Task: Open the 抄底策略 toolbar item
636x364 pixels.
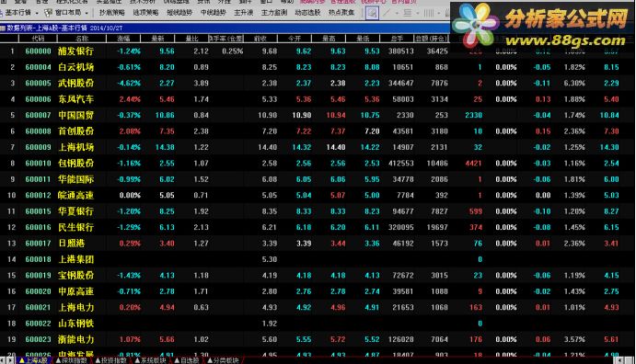Action: (x=112, y=13)
